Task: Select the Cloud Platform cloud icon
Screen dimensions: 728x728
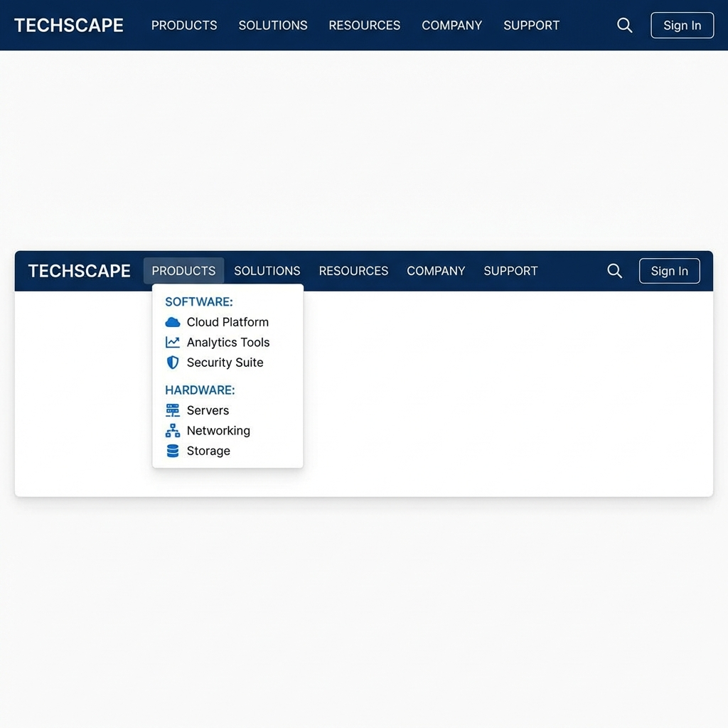Action: (x=172, y=321)
